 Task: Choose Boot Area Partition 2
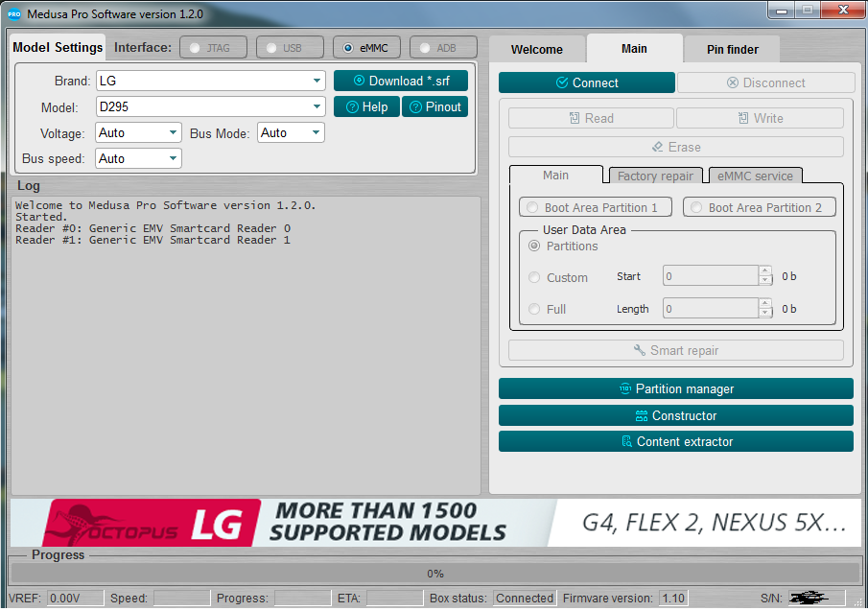coord(760,207)
